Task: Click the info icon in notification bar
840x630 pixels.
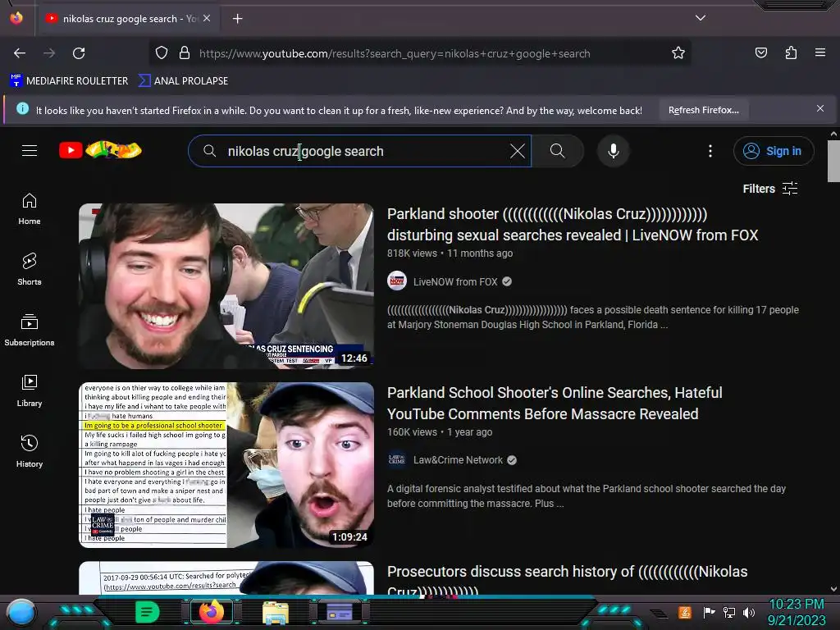Action: pos(22,109)
